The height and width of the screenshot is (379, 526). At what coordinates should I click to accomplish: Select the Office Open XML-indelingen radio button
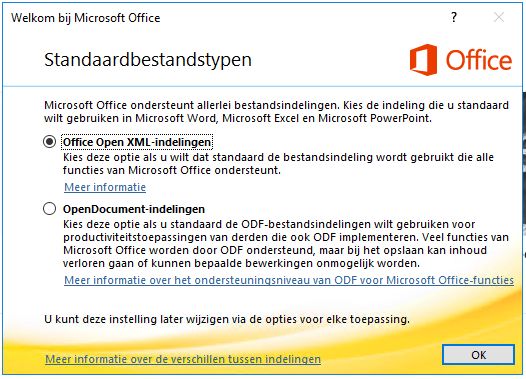point(49,142)
